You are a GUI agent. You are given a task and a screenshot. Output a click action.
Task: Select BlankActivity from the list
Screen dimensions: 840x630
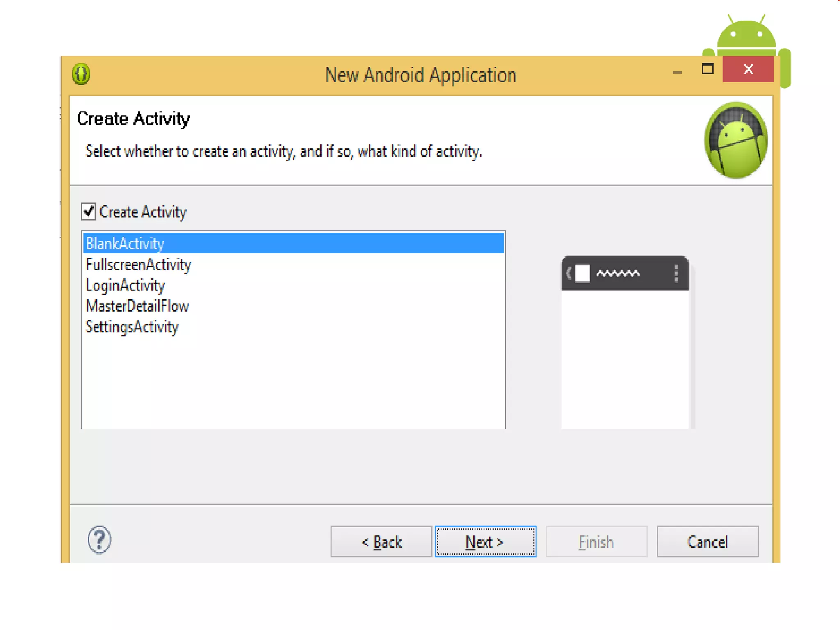pos(125,244)
